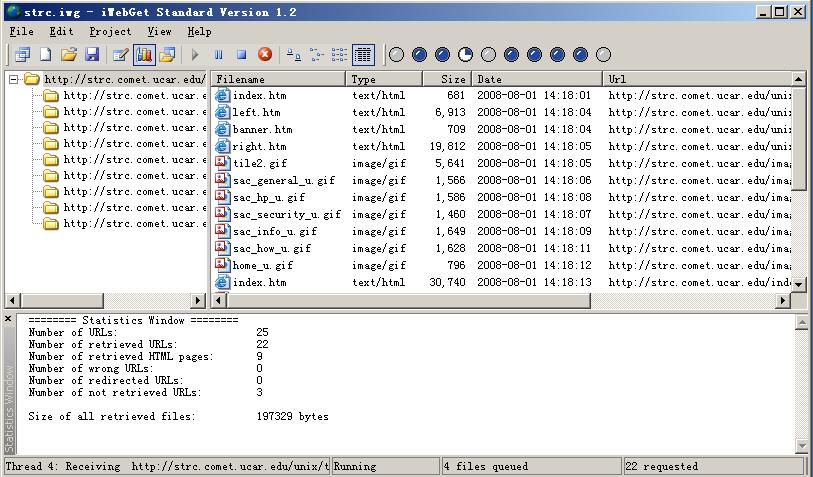Select the details table view icon
Screen dimensions: 813x477
pos(363,54)
